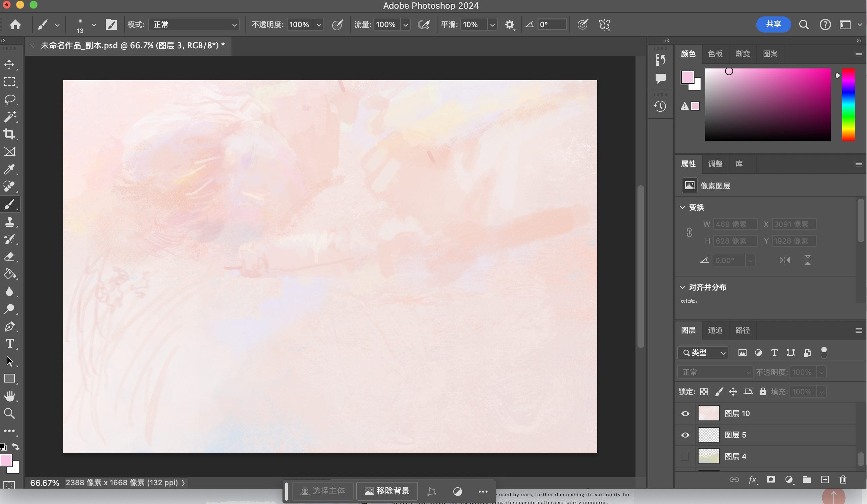
Task: Click the 共享 share button
Action: tap(773, 24)
